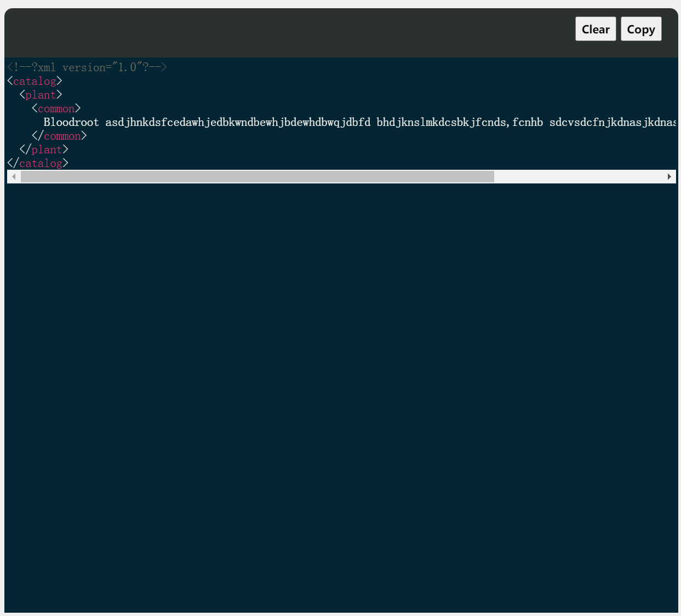
Task: Click the scrollbar left arrow
Action: 13,176
